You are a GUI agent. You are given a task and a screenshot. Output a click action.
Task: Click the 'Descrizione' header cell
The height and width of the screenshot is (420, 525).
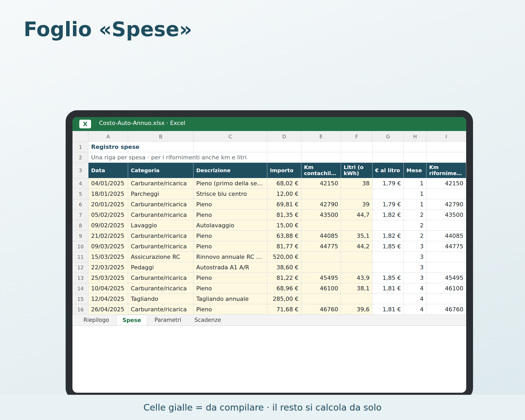[230, 170]
